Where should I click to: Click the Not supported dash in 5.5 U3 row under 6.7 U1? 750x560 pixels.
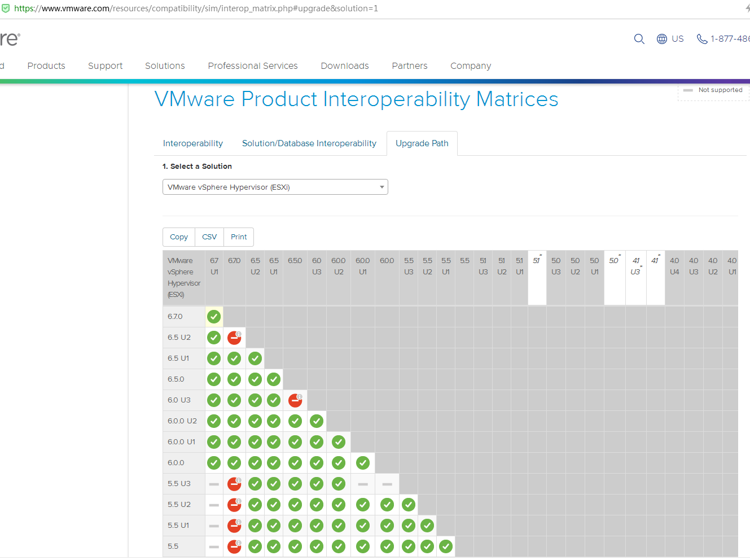pos(213,483)
